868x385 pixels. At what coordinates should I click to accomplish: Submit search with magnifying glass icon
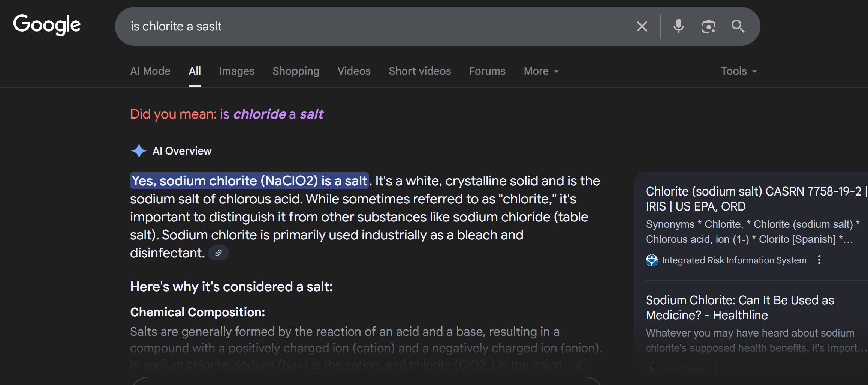pyautogui.click(x=738, y=26)
